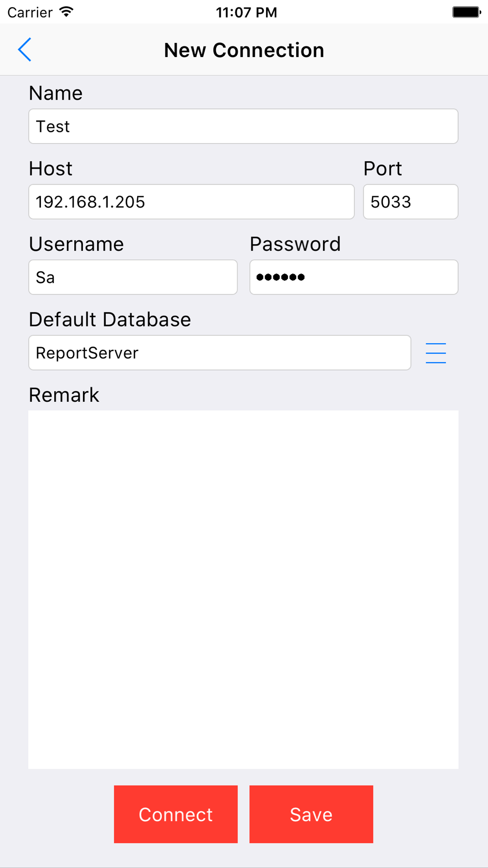Focus the Password field
488x868 pixels.
354,277
